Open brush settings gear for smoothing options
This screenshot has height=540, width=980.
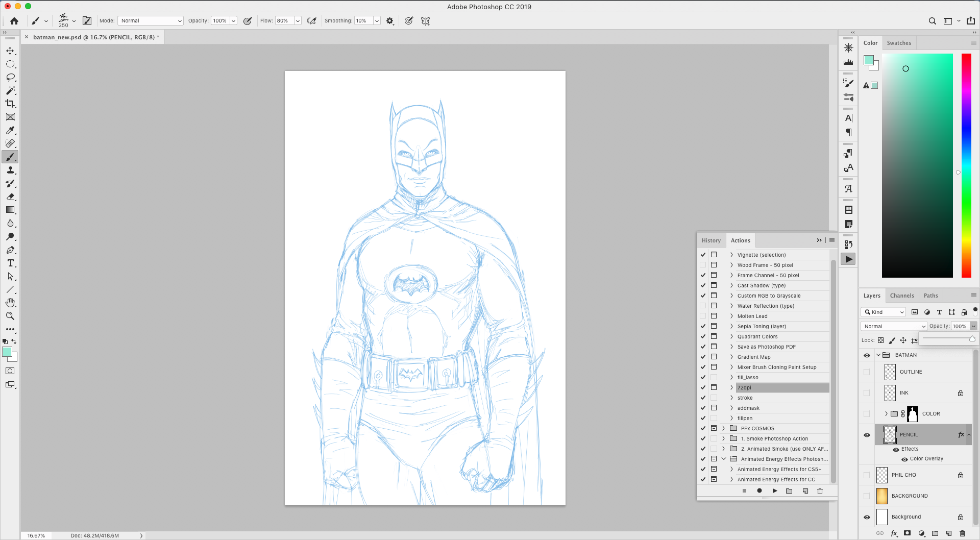pos(390,21)
